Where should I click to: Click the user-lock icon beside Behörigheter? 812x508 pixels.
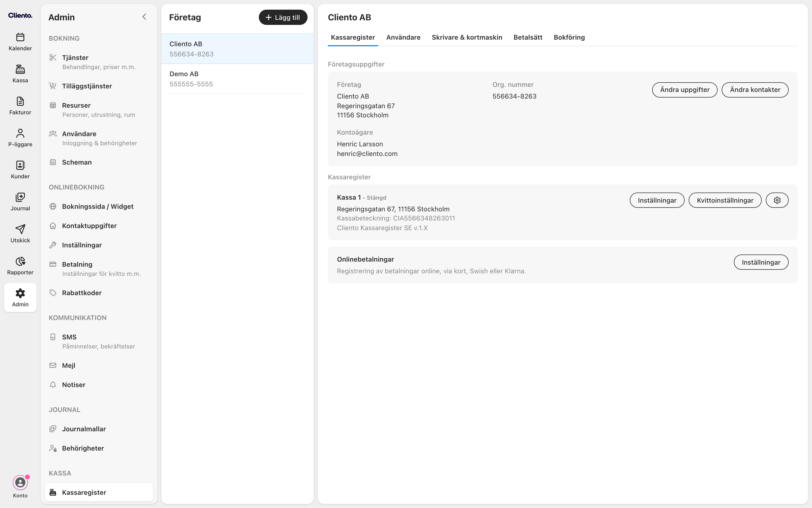[x=53, y=448]
